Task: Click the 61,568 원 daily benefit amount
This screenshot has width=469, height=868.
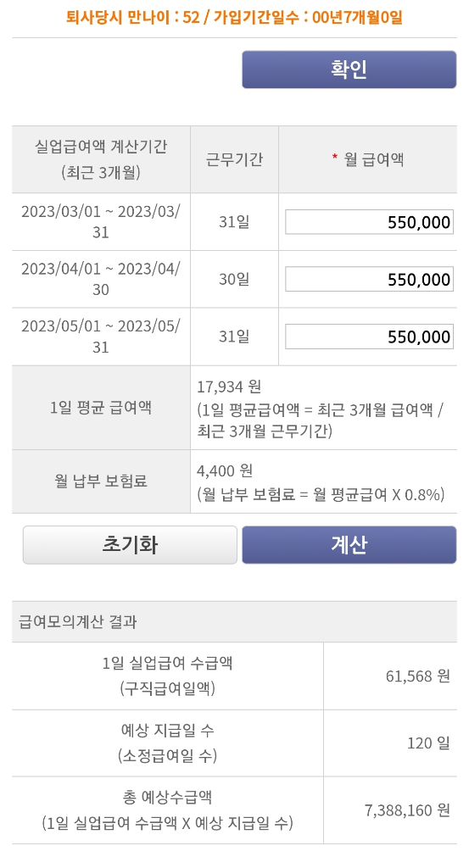Action: (418, 676)
